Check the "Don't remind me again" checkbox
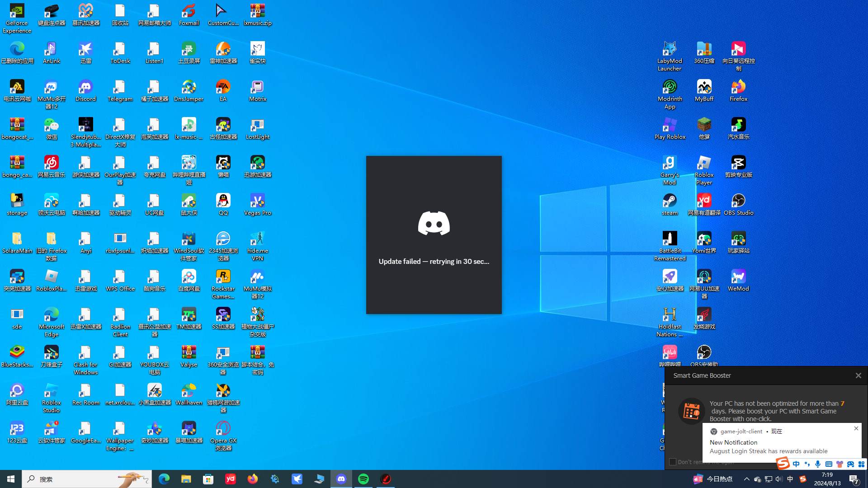868x488 pixels. click(673, 462)
